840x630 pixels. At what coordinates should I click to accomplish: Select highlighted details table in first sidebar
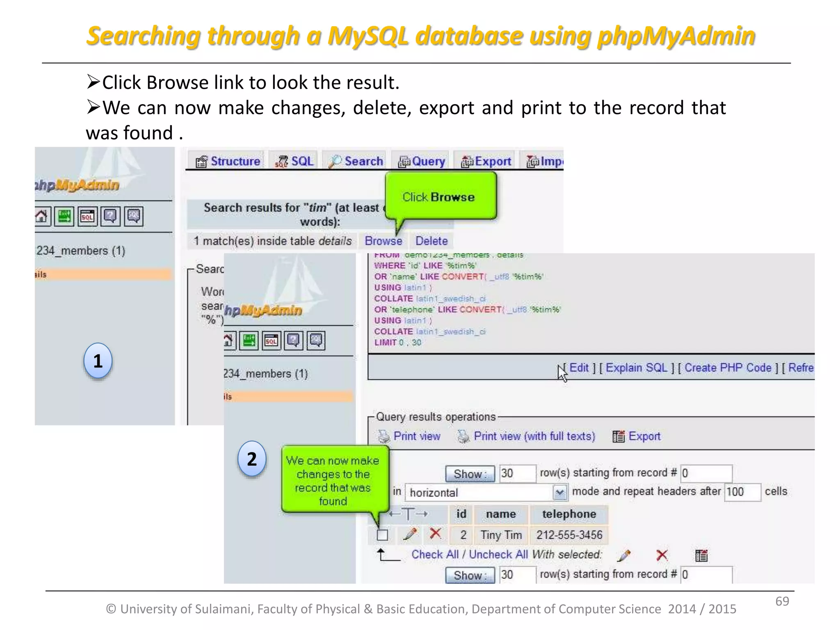[103, 274]
